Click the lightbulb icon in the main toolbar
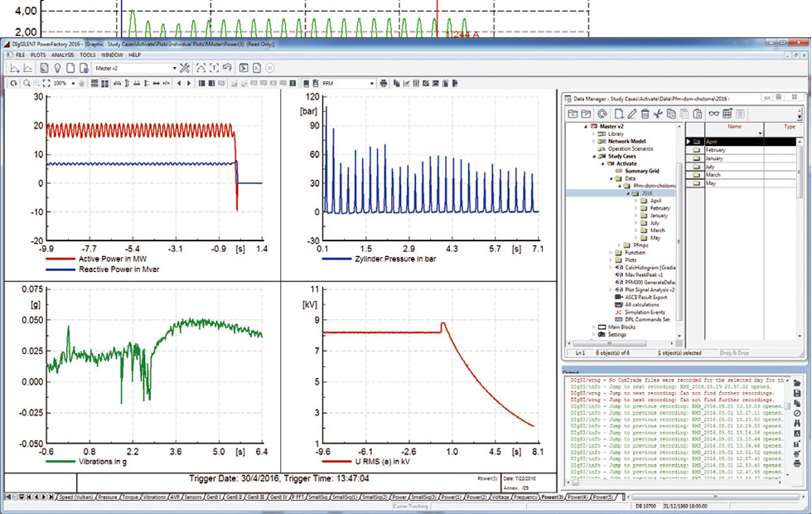812x514 pixels. point(57,68)
